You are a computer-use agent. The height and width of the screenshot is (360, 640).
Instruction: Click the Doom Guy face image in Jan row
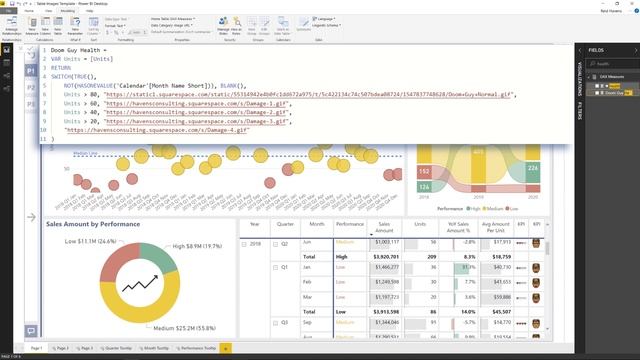(536, 268)
